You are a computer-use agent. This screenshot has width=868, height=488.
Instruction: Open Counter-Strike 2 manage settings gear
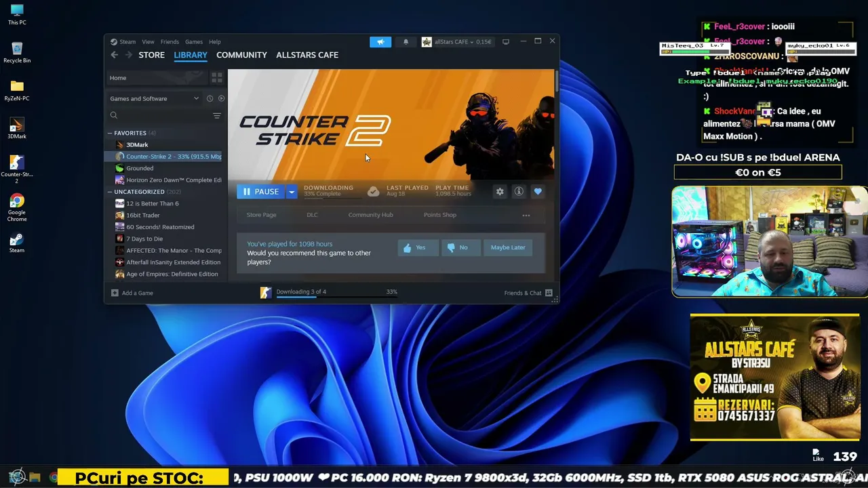pyautogui.click(x=500, y=192)
